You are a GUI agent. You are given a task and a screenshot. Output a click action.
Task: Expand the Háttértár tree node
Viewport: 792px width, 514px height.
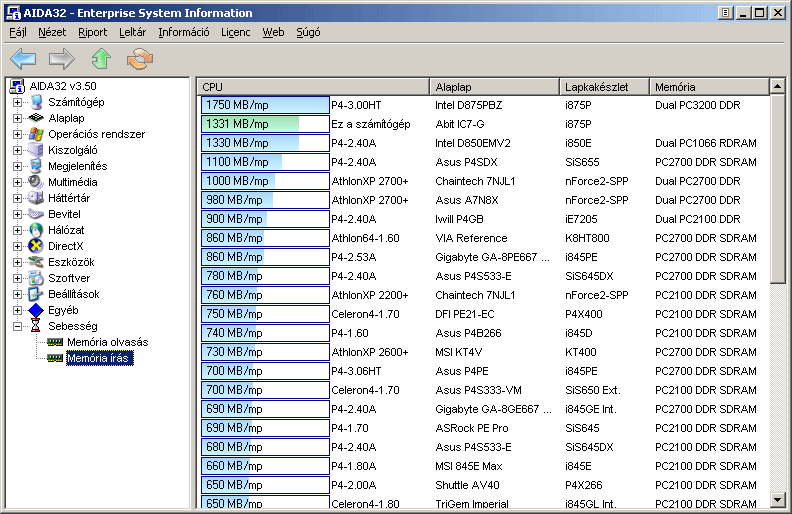click(18, 198)
